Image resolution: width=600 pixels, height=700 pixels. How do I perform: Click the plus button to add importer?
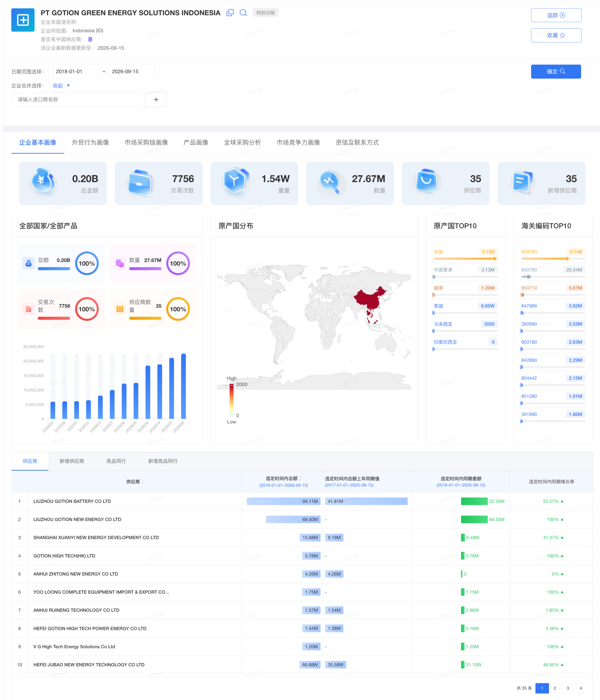point(156,100)
